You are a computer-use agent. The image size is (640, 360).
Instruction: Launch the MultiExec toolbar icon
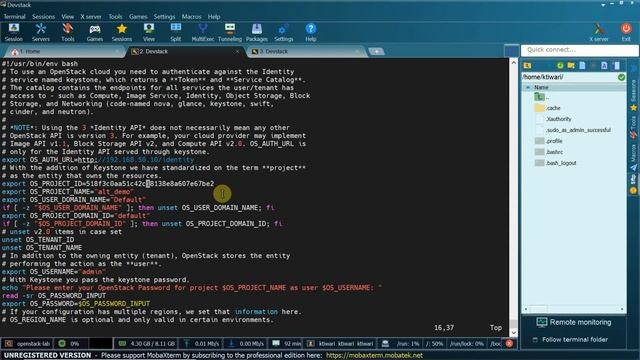(x=203, y=32)
